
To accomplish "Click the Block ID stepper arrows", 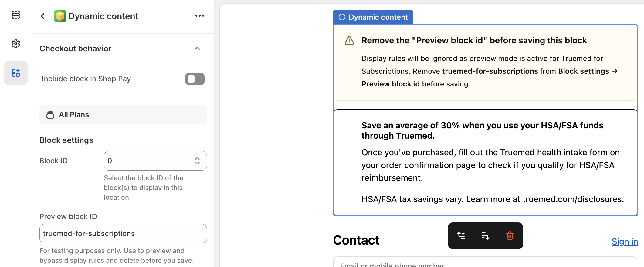I will pyautogui.click(x=197, y=161).
